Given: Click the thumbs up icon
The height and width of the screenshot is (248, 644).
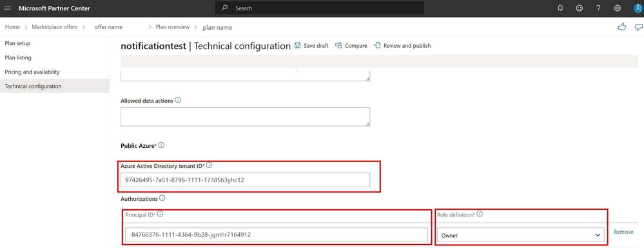Looking at the screenshot, I should (x=622, y=27).
